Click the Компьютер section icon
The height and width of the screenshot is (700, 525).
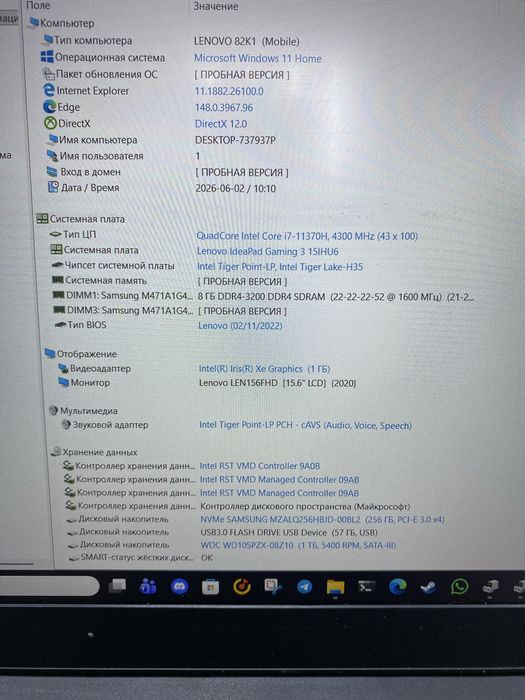[34, 22]
